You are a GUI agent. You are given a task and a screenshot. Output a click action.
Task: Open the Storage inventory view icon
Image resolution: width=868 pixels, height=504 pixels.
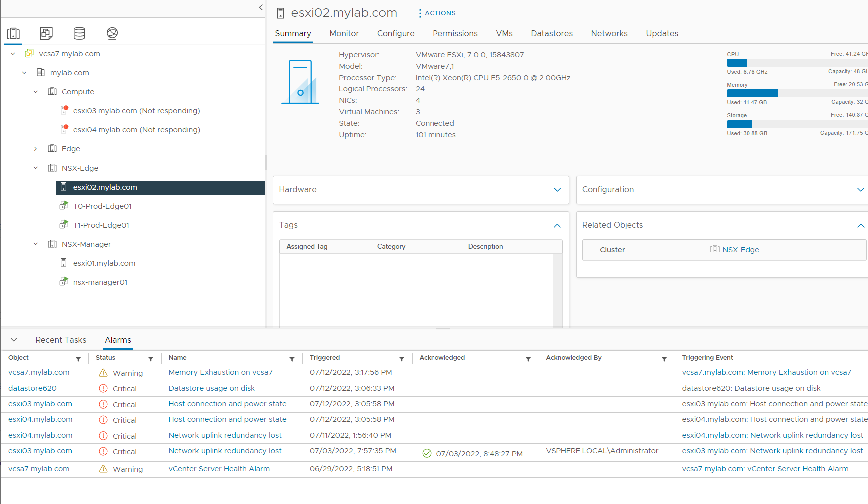pyautogui.click(x=79, y=33)
